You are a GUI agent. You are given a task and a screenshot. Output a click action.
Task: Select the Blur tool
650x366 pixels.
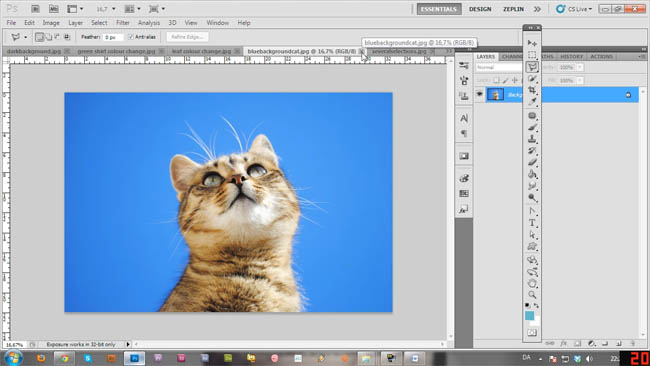(x=532, y=186)
